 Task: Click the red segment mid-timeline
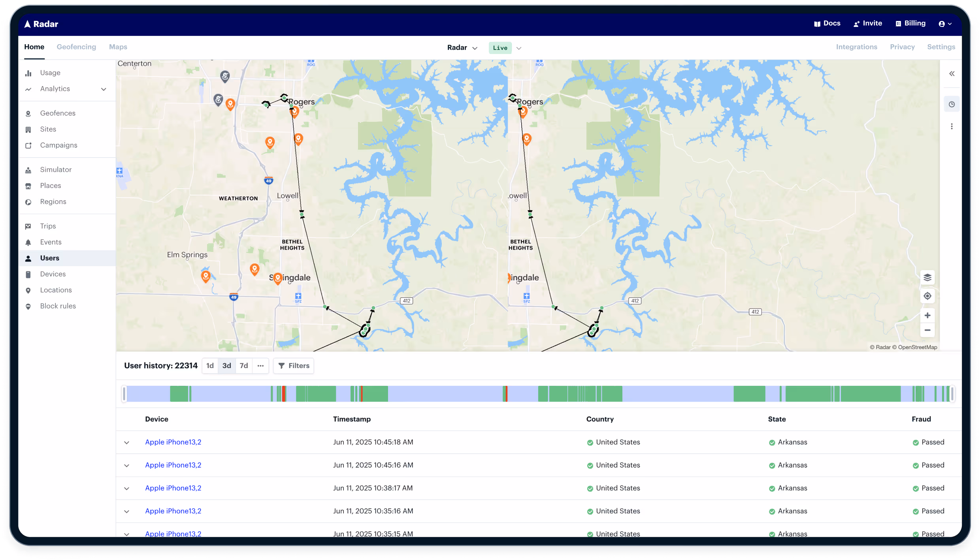click(x=506, y=394)
